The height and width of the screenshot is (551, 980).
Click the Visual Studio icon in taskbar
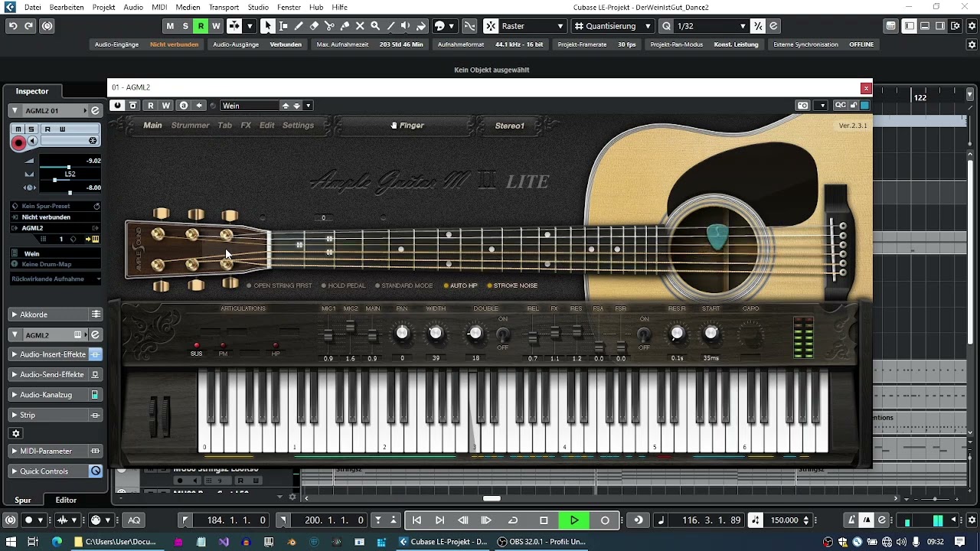(x=224, y=542)
